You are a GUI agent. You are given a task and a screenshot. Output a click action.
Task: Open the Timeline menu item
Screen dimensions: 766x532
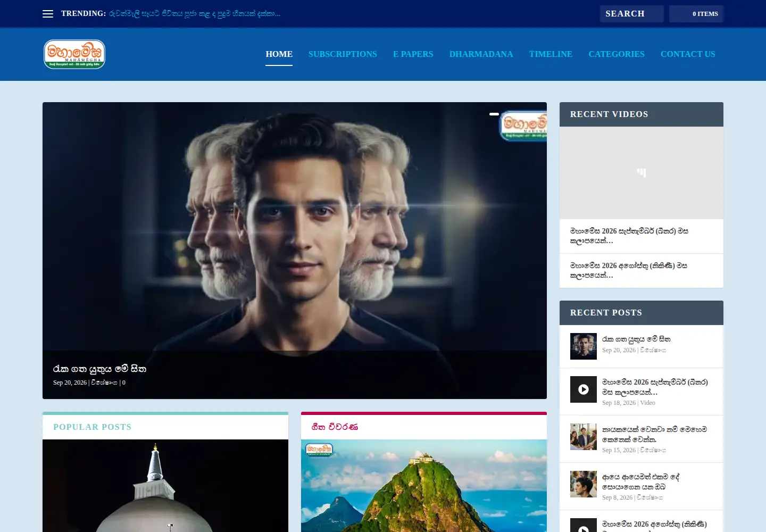click(551, 54)
